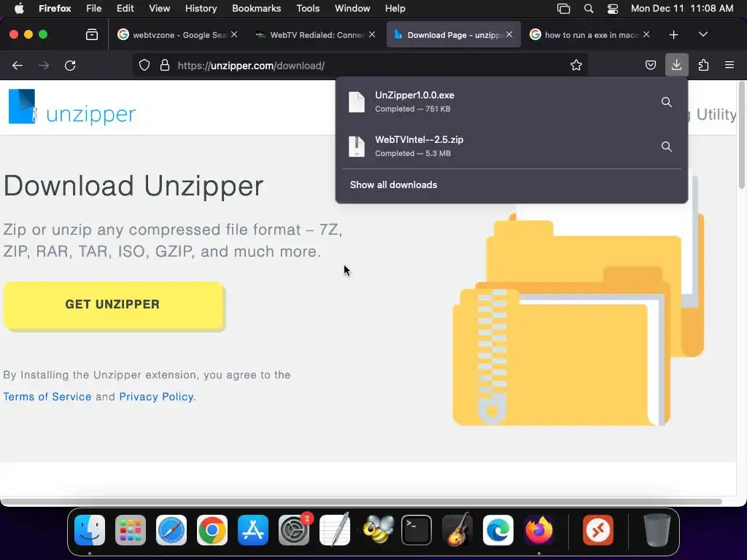This screenshot has width=747, height=560.
Task: Open the Trash in the Dock
Action: (657, 530)
